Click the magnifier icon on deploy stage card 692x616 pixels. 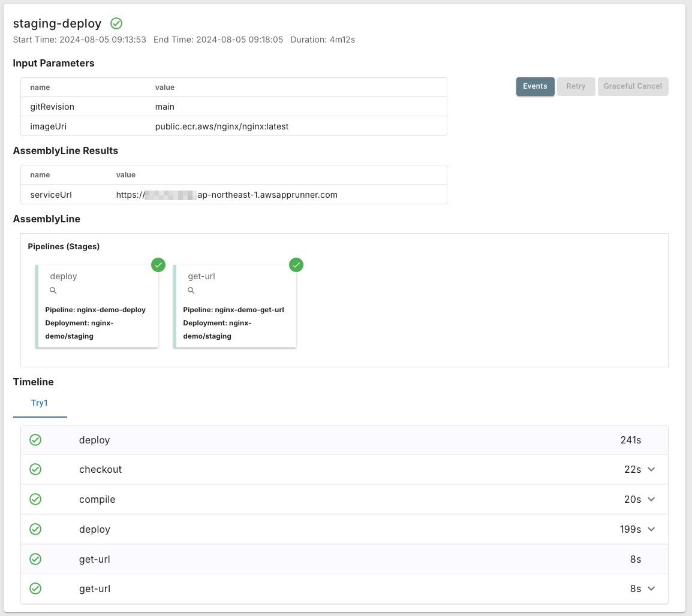pos(53,291)
